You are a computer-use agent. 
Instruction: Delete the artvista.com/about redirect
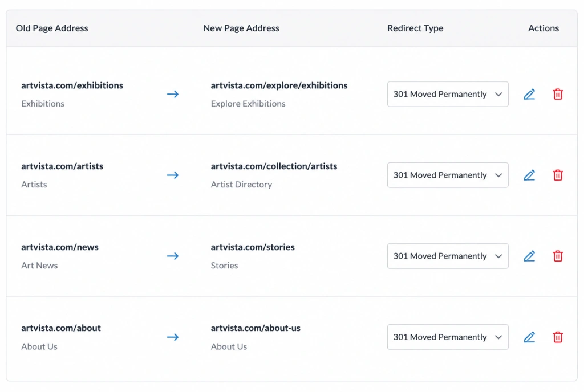(558, 337)
